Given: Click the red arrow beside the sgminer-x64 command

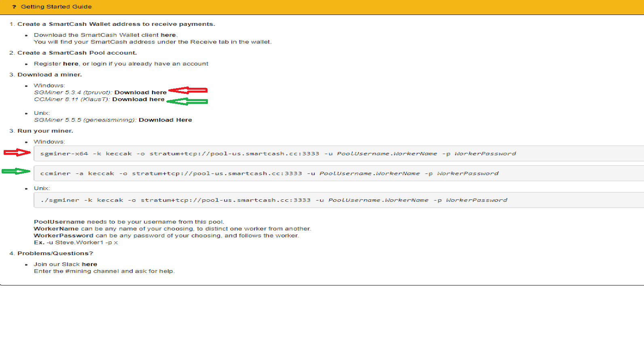Looking at the screenshot, I should tap(17, 152).
